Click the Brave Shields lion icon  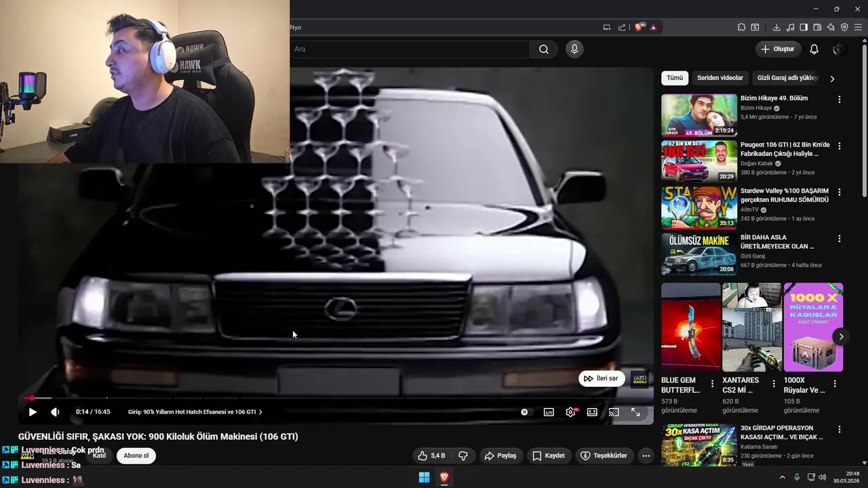point(639,27)
